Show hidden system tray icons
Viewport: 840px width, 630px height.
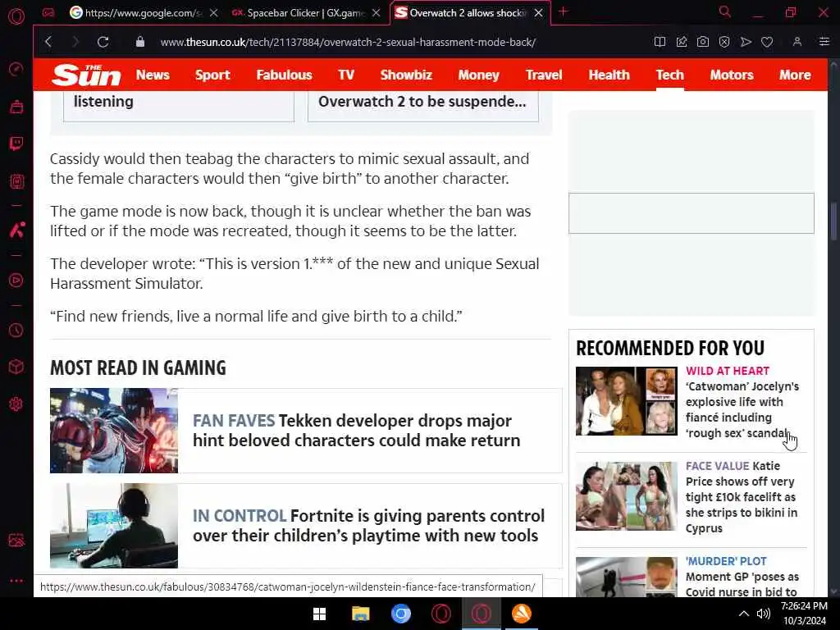pos(743,614)
